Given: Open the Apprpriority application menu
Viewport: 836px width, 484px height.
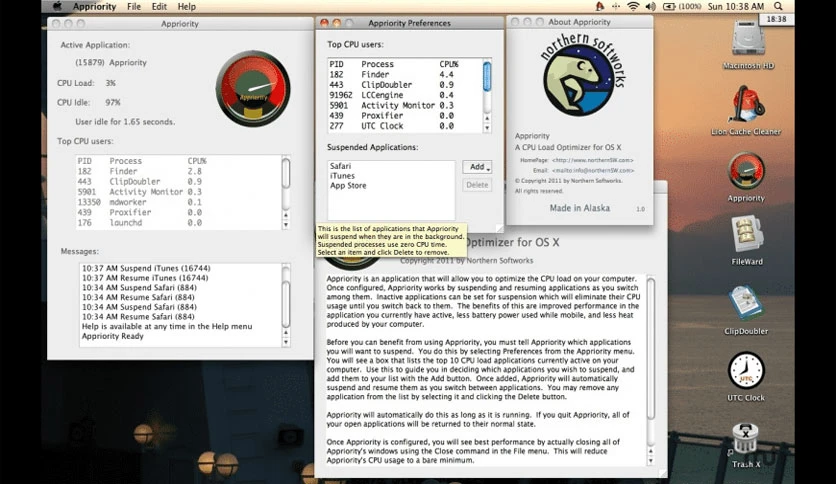Looking at the screenshot, I should (x=94, y=6).
